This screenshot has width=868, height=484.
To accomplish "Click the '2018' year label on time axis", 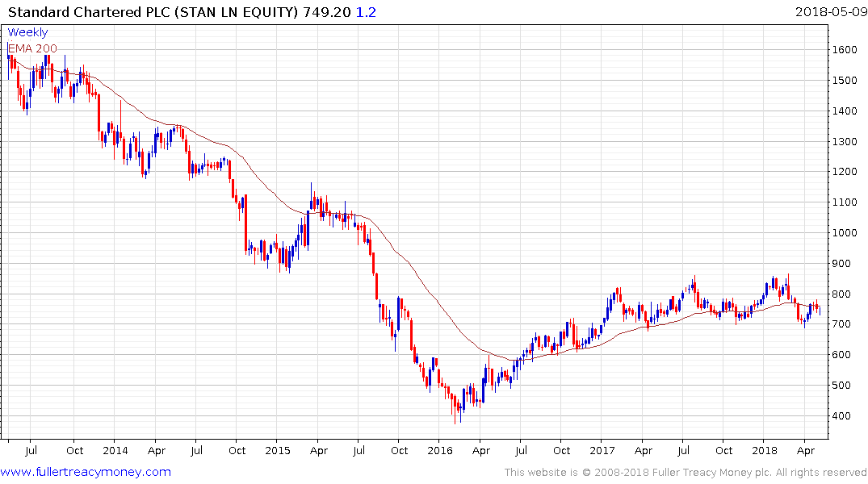I will tap(765, 450).
